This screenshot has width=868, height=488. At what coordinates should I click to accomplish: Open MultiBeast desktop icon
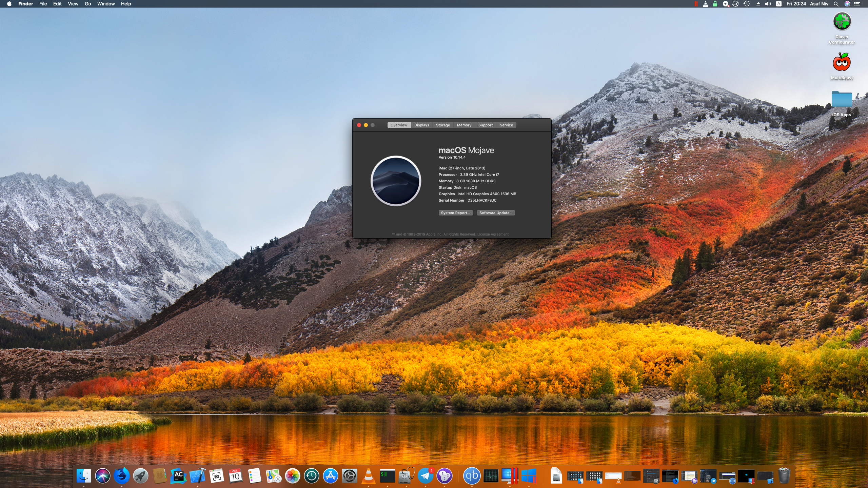[x=842, y=62]
